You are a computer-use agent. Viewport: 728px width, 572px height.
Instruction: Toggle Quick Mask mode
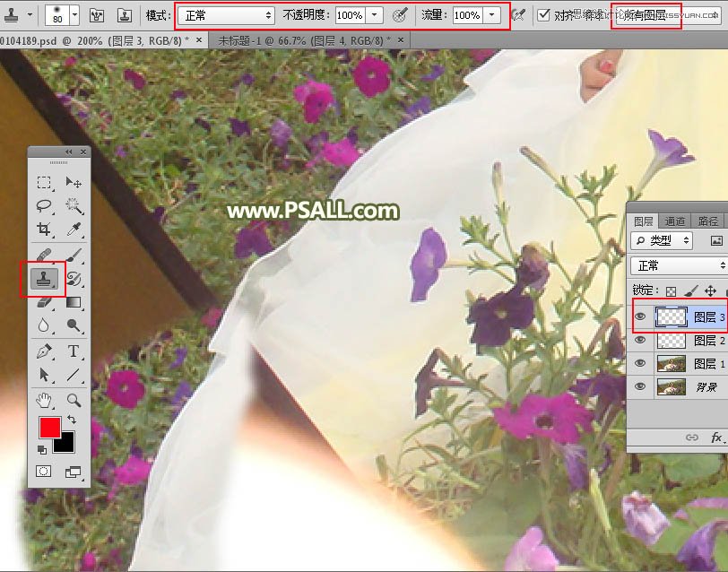coord(44,472)
